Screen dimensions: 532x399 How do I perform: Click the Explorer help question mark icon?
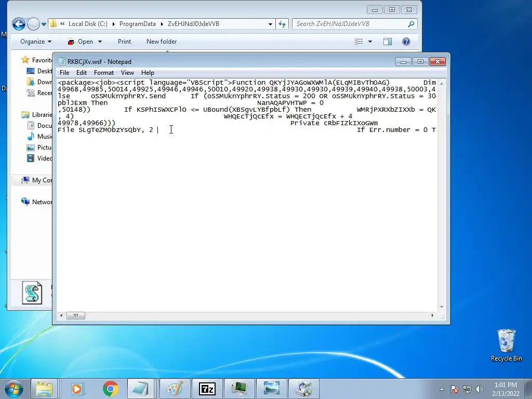pyautogui.click(x=406, y=42)
